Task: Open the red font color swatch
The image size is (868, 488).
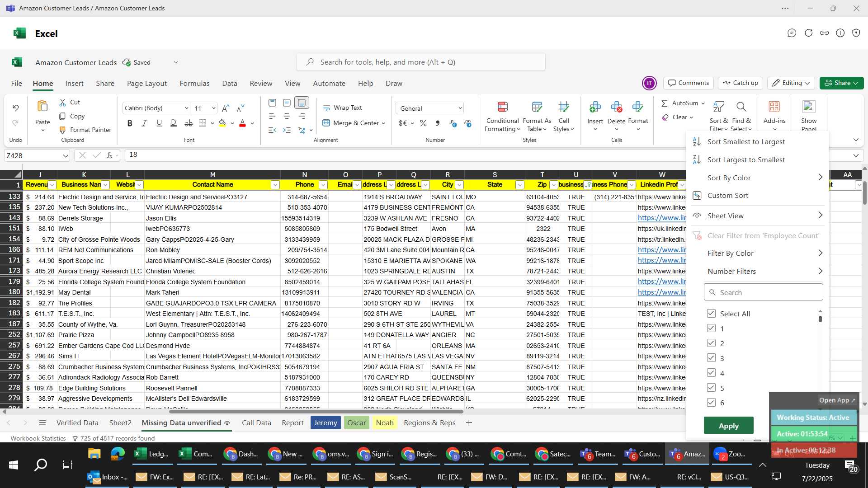Action: click(x=242, y=123)
